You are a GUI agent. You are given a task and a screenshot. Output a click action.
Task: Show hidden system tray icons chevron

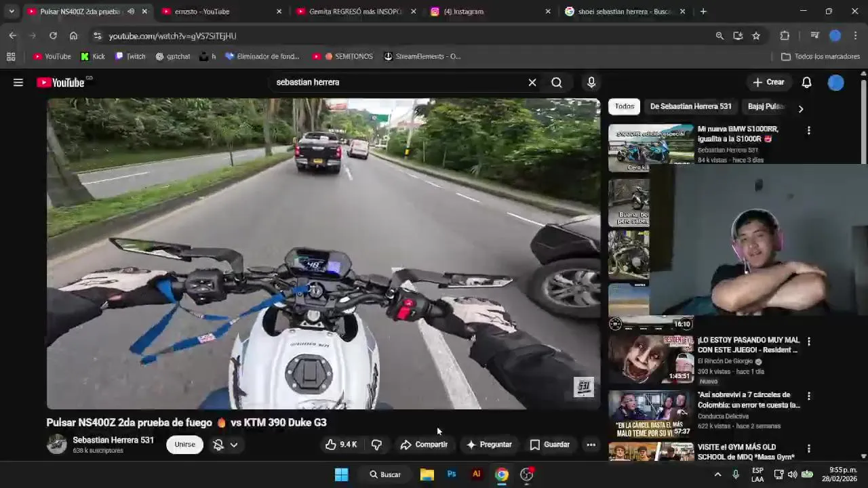click(x=717, y=474)
